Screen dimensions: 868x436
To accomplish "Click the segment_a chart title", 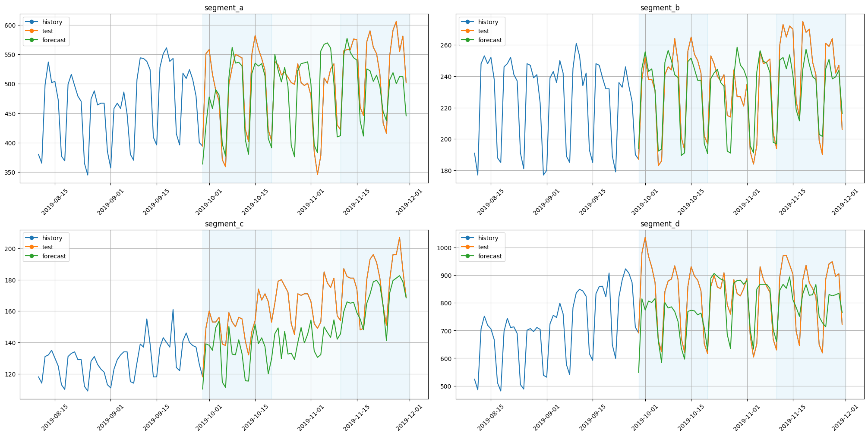I will (x=224, y=8).
